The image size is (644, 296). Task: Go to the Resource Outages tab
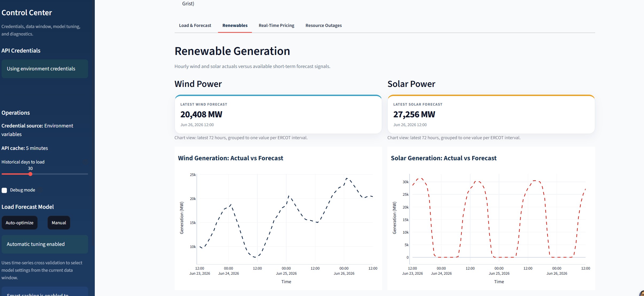point(324,25)
